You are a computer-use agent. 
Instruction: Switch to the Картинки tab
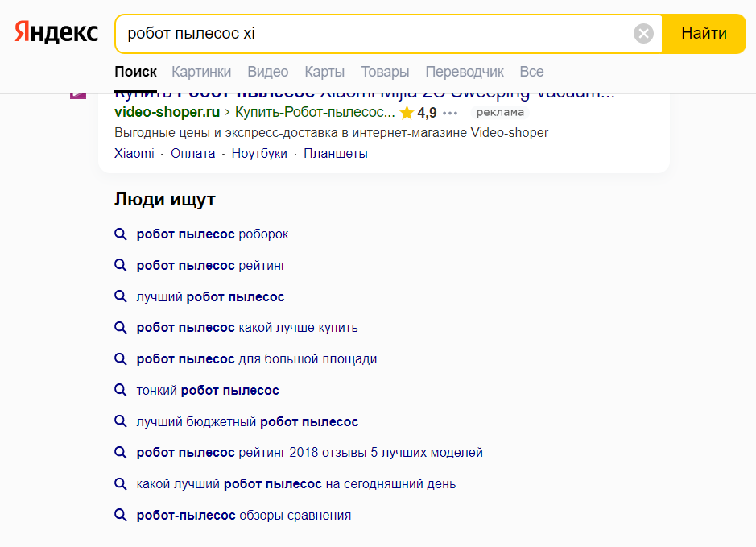tap(201, 72)
